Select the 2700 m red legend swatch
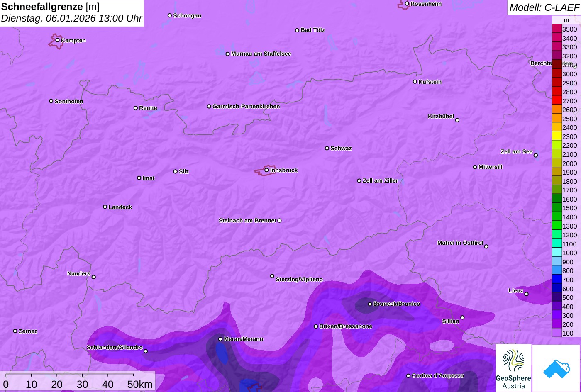 click(x=557, y=100)
